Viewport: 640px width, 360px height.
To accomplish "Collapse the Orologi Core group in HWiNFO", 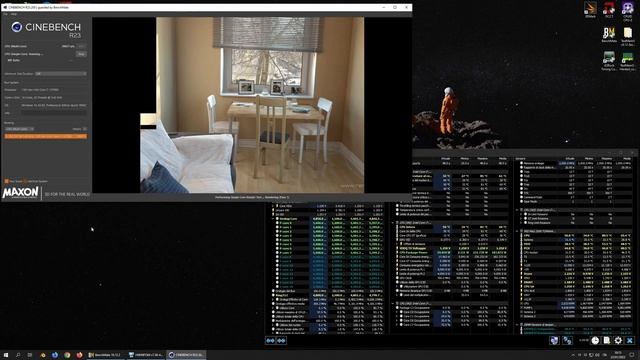I will (x=273, y=219).
